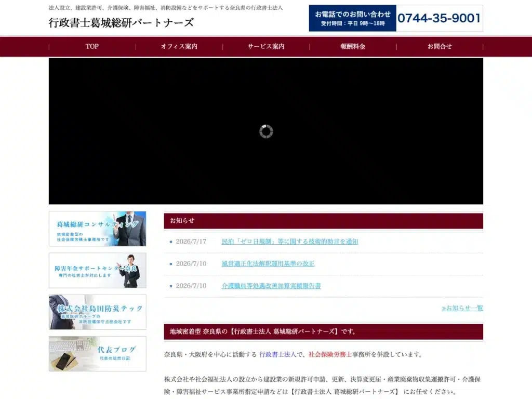Viewport: 532px width, 399px height.
Task: Click the loading spinner in the slideshow
Action: [266, 131]
